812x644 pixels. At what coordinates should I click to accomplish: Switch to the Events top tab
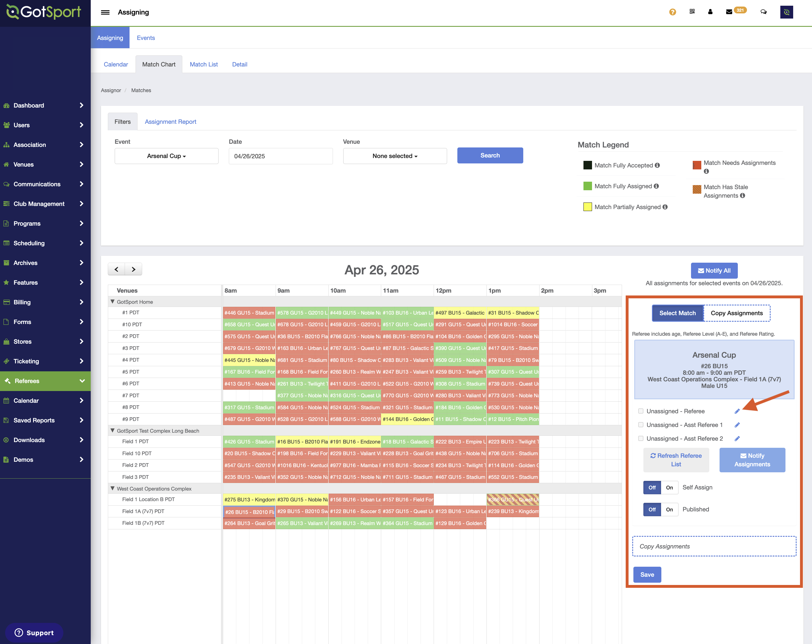146,38
